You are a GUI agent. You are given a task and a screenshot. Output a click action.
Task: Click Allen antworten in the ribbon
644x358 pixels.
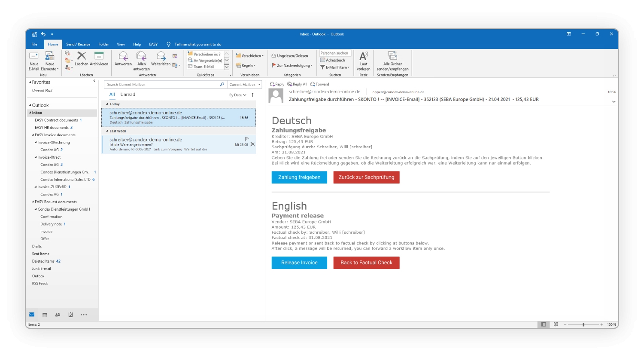click(x=141, y=61)
